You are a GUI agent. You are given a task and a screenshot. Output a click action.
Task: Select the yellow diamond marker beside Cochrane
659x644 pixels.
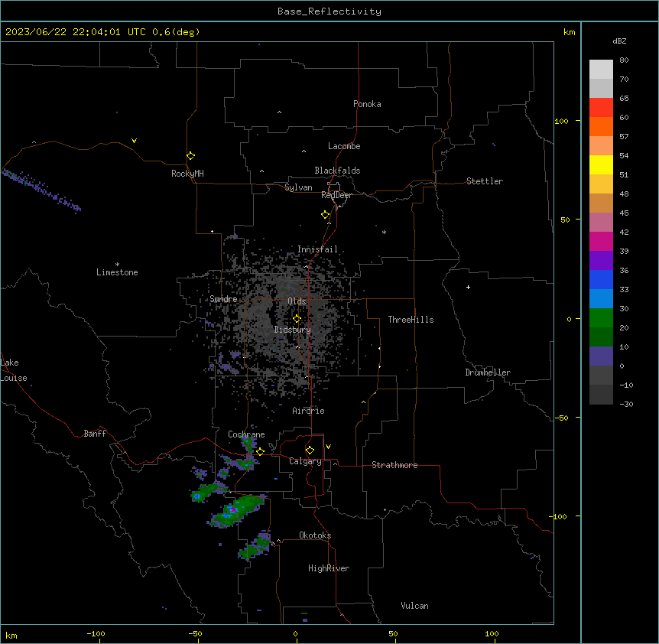pyautogui.click(x=260, y=452)
